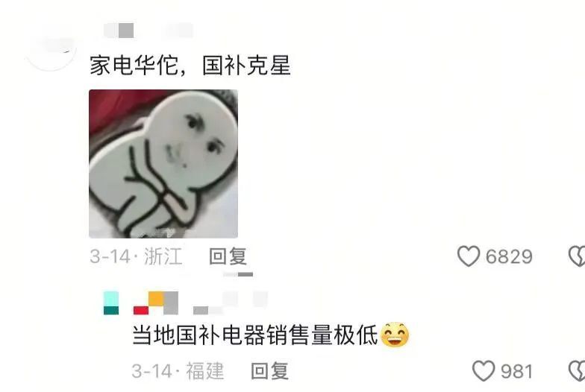Open the teal avatar of the reply author
This screenshot has width=585, height=392.
[x=110, y=303]
